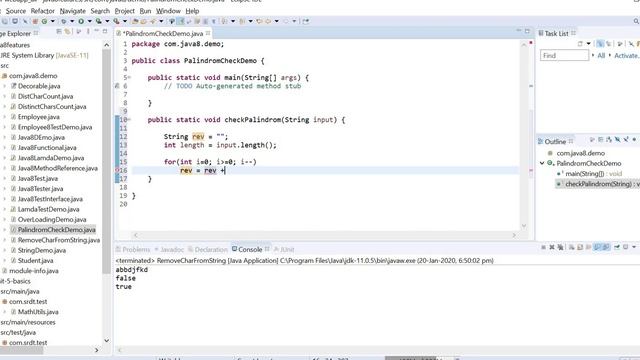
Task: Open the Window menu
Action: pos(168,11)
